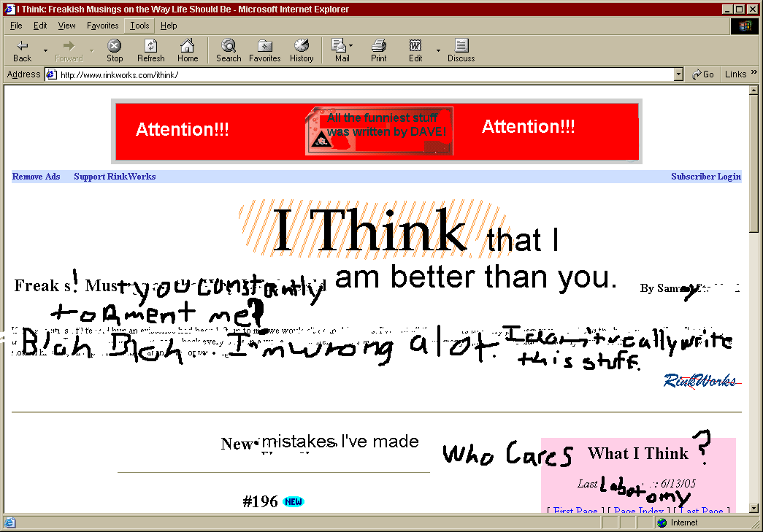This screenshot has width=763, height=532.
Task: Open the Search pane
Action: (229, 51)
